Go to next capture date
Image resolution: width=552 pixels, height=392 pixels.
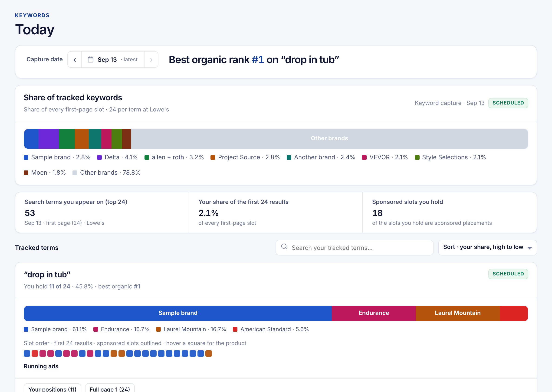point(151,60)
